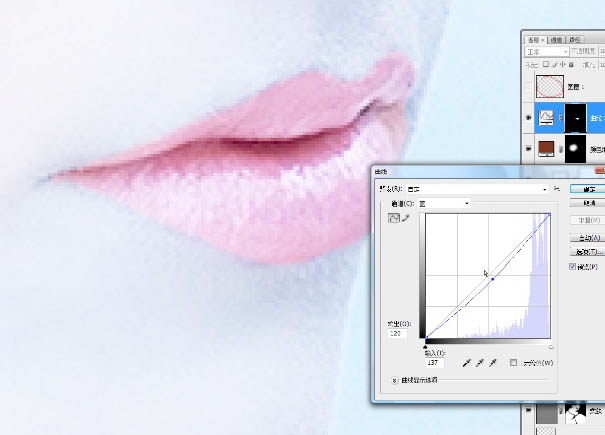Select the blue midpoint on the curve
Image resolution: width=605 pixels, height=435 pixels.
pyautogui.click(x=492, y=279)
